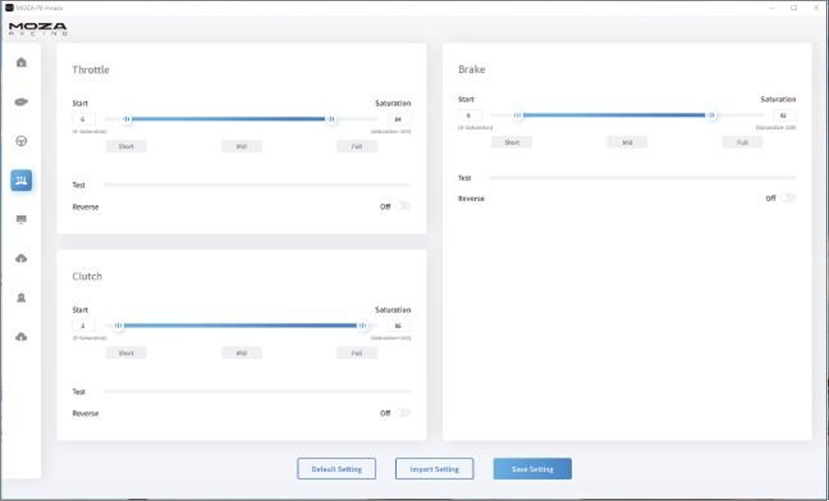Click the cloud icon above the user icon
829x501 pixels.
22,258
